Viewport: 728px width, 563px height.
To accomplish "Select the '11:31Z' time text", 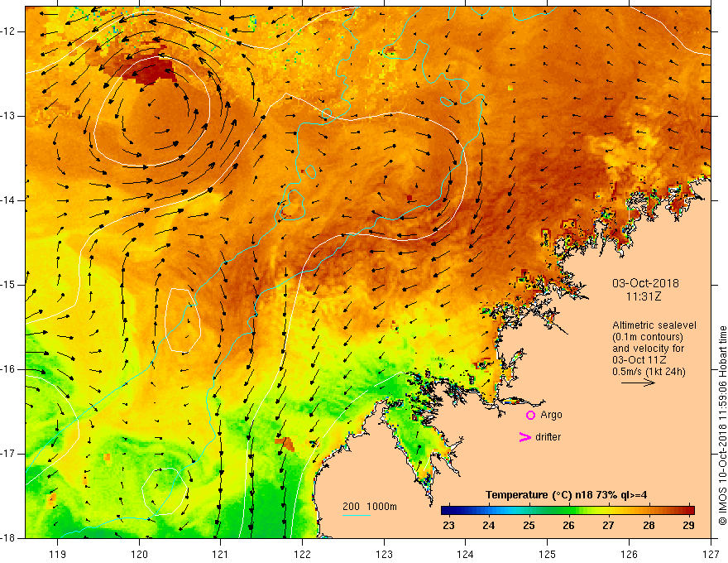I will coord(644,296).
